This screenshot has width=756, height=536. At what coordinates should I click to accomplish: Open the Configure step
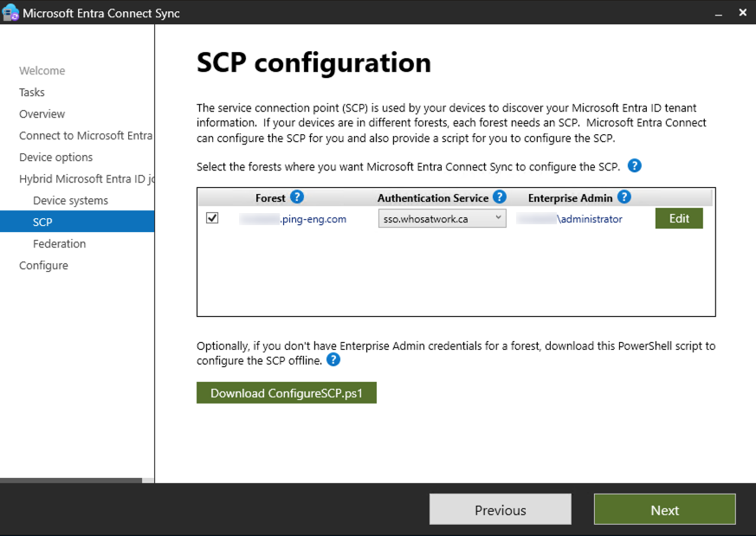pos(43,265)
